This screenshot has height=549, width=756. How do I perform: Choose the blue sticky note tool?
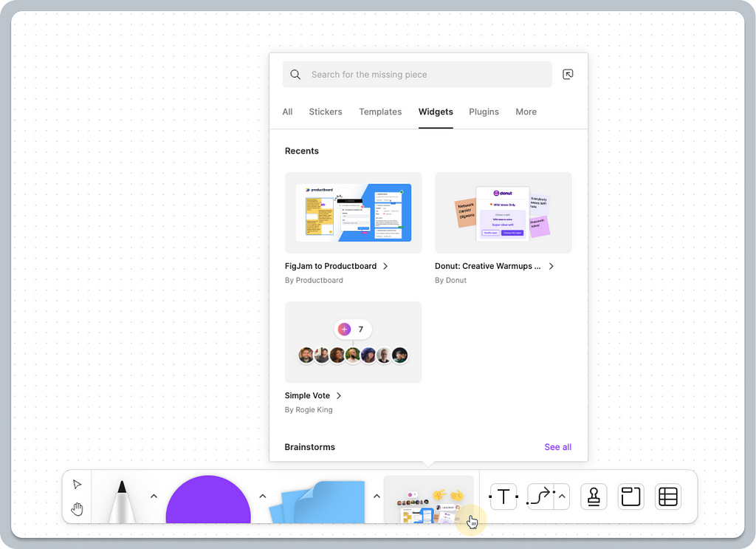[x=318, y=502]
